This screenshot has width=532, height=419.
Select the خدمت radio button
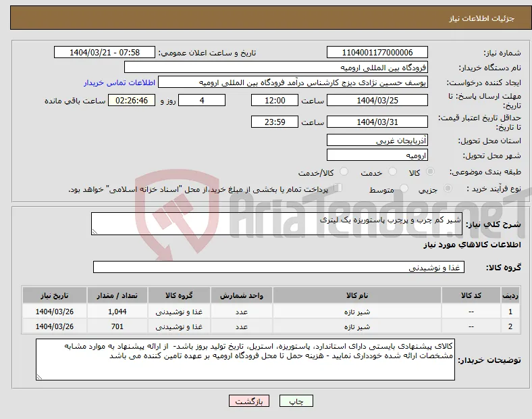392,172
